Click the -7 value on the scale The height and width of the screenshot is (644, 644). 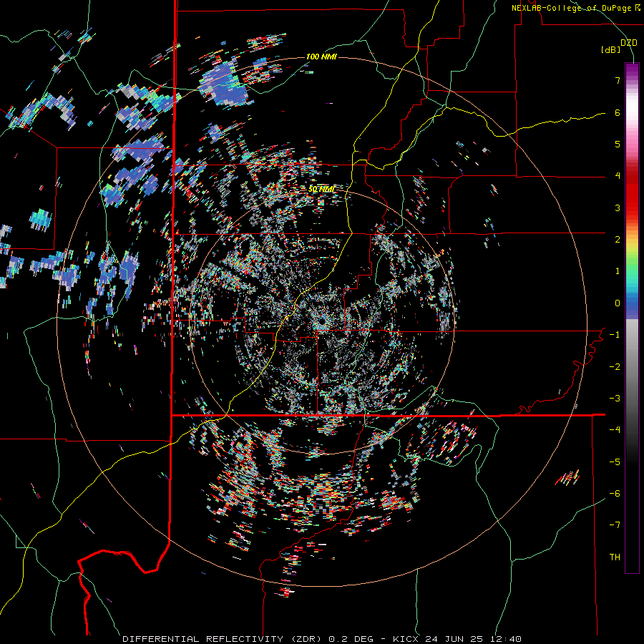pyautogui.click(x=615, y=525)
